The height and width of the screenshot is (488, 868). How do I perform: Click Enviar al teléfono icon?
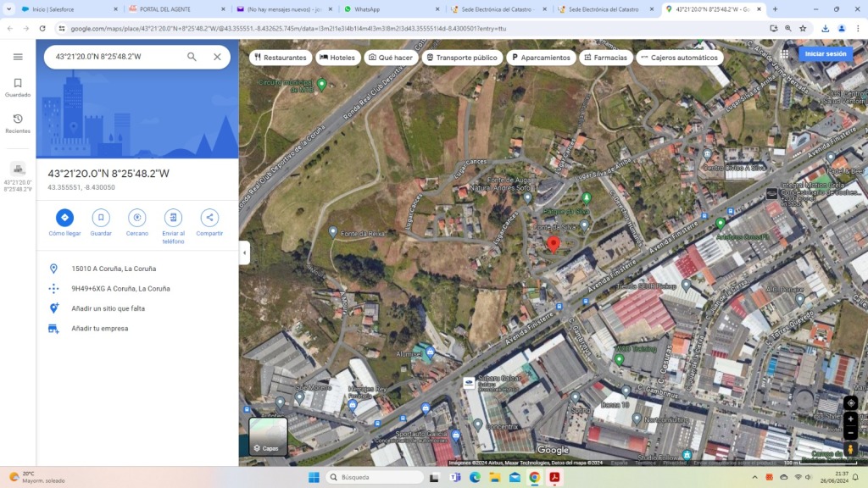(173, 218)
